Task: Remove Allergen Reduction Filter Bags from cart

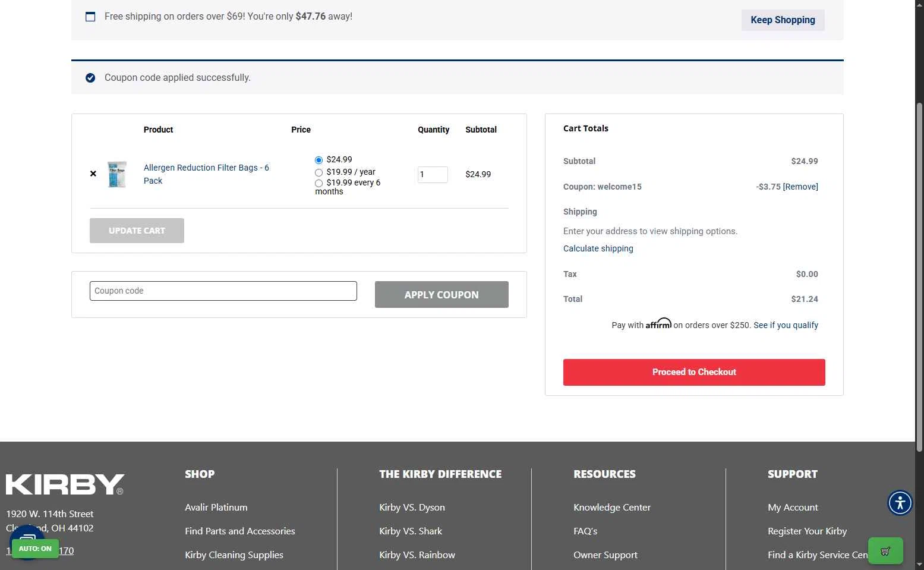Action: (93, 174)
